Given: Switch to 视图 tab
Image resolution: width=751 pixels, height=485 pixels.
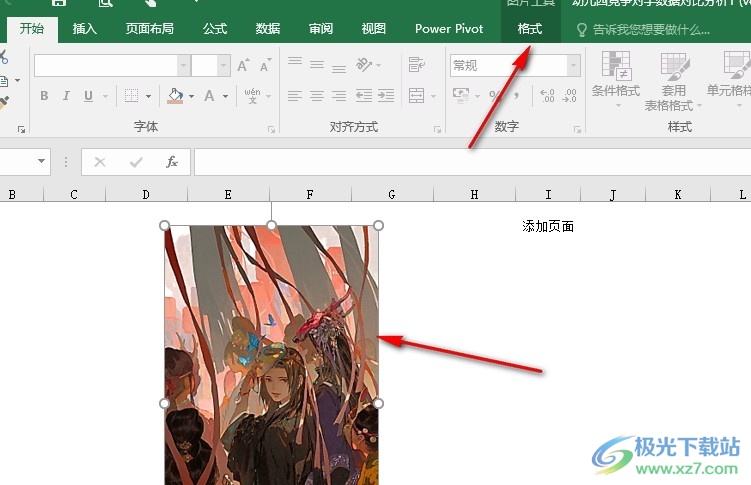Looking at the screenshot, I should click(x=374, y=29).
